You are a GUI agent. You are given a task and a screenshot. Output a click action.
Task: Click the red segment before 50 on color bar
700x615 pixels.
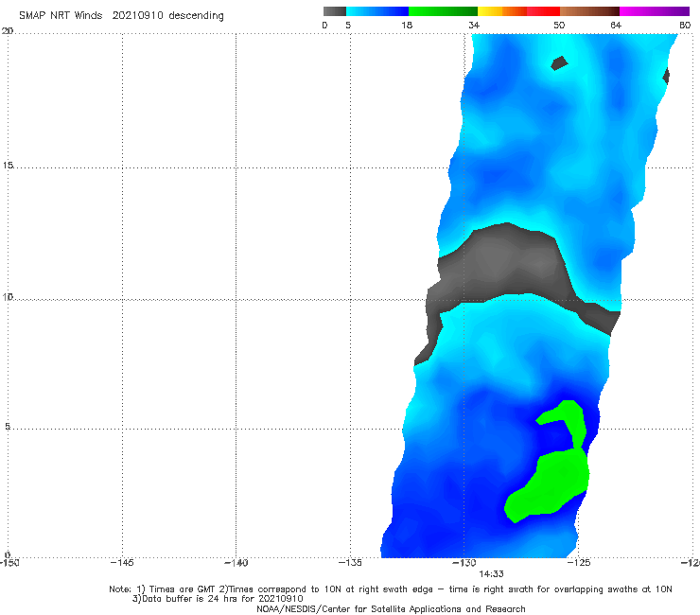(543, 11)
